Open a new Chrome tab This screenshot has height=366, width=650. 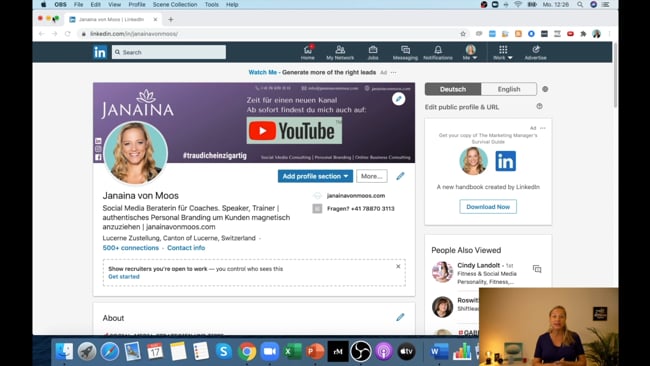click(x=171, y=19)
